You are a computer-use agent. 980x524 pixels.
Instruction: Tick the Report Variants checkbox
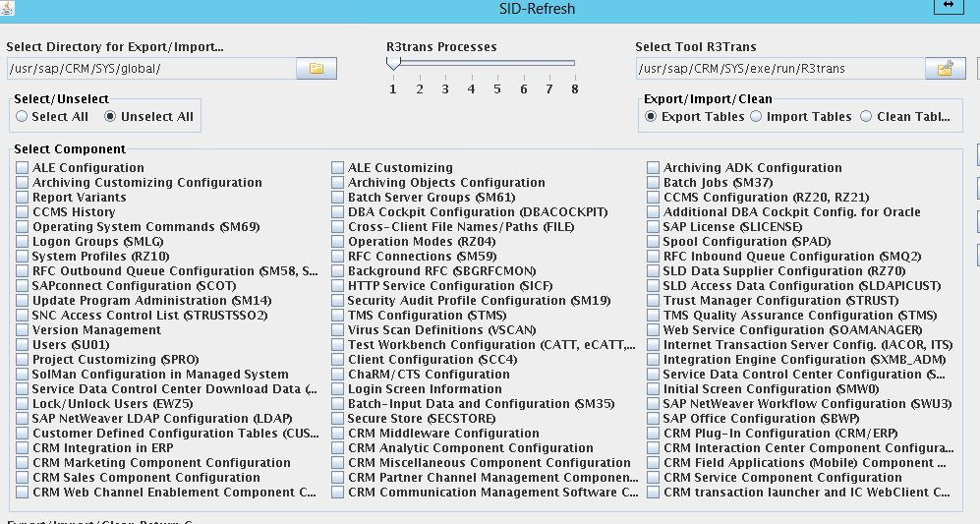[x=23, y=197]
